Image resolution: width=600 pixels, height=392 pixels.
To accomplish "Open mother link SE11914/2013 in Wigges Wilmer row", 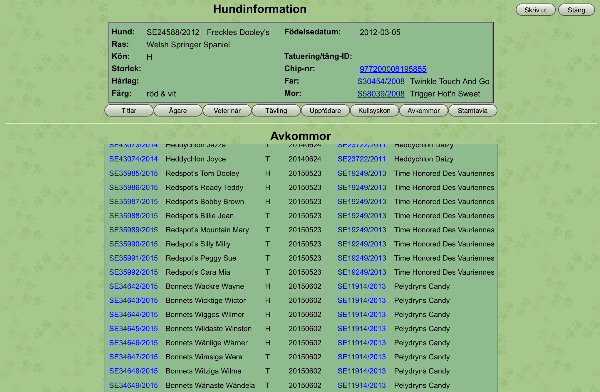I will 362,315.
